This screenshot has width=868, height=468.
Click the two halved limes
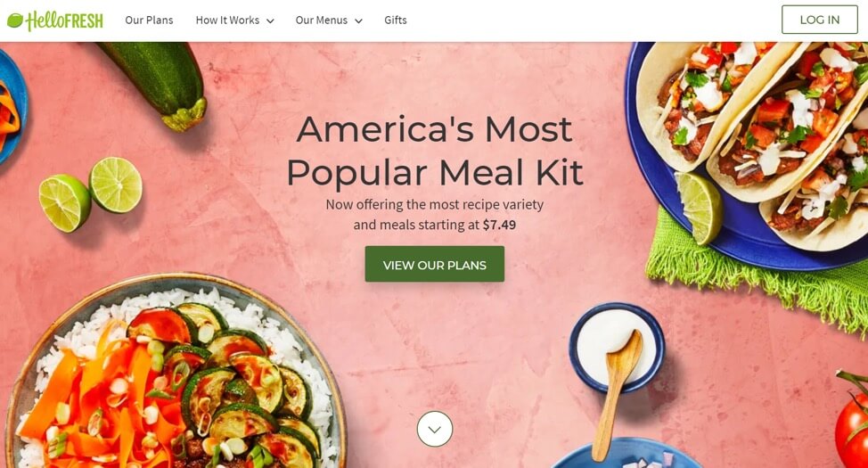90,193
